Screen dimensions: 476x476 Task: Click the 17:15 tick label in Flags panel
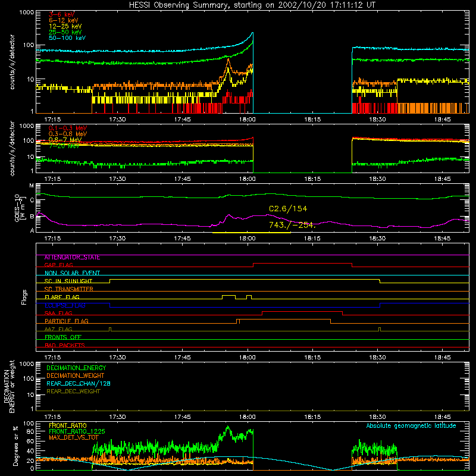point(52,358)
